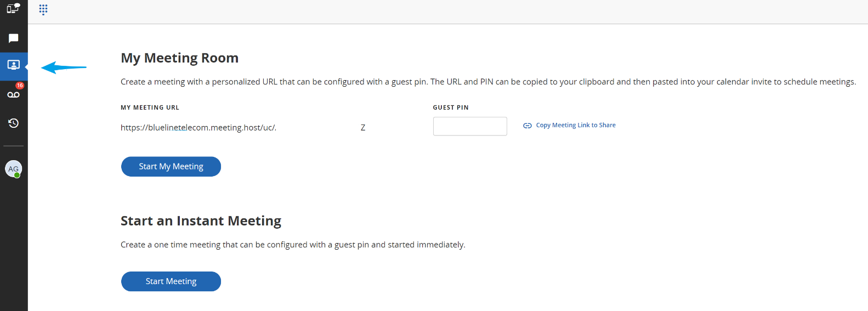Click the Start My Meeting button

pos(171,167)
